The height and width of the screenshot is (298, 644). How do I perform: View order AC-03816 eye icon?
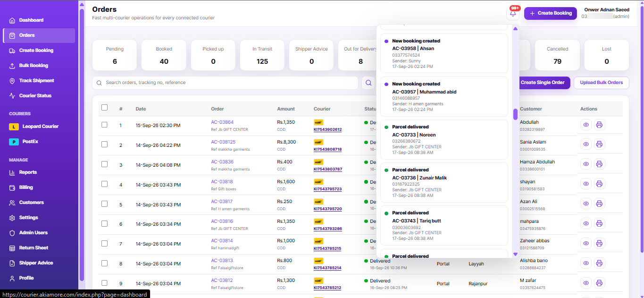point(586,224)
